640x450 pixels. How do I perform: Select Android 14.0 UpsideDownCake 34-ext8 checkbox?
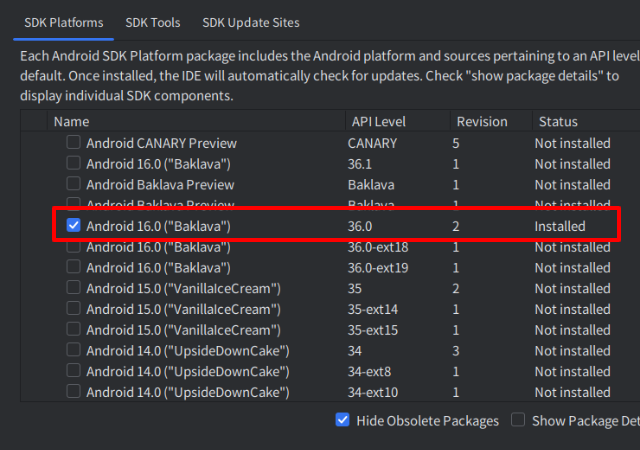[74, 372]
